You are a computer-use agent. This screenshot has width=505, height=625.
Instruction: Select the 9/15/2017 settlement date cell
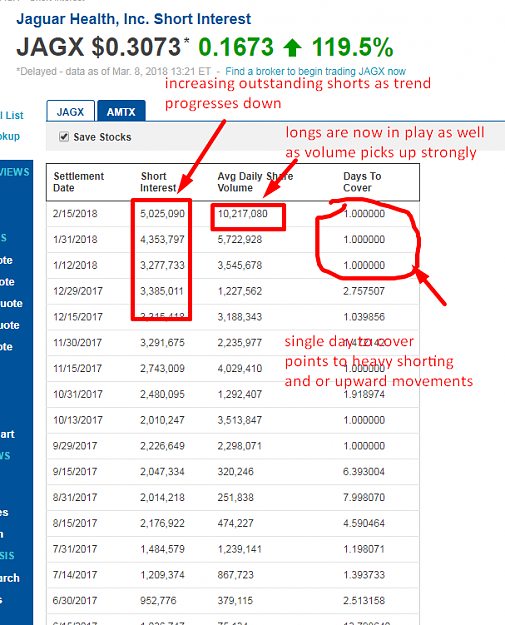(75, 472)
